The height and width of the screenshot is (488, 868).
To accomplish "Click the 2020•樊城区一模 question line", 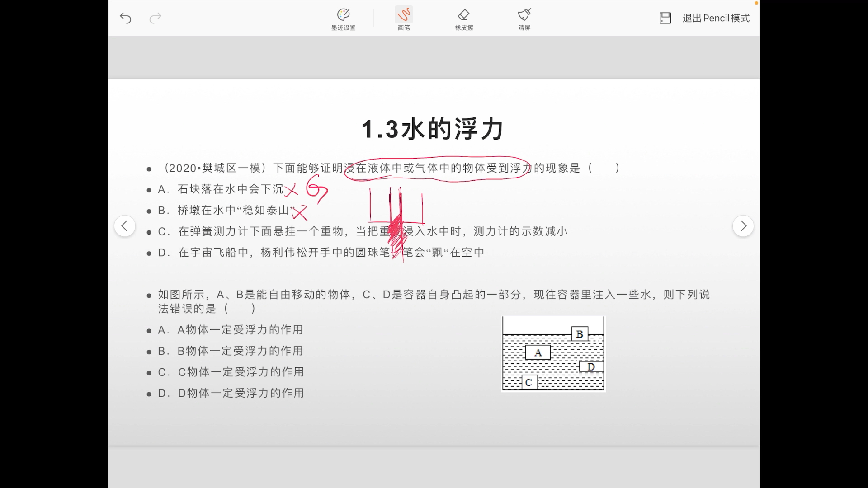I will pyautogui.click(x=389, y=169).
